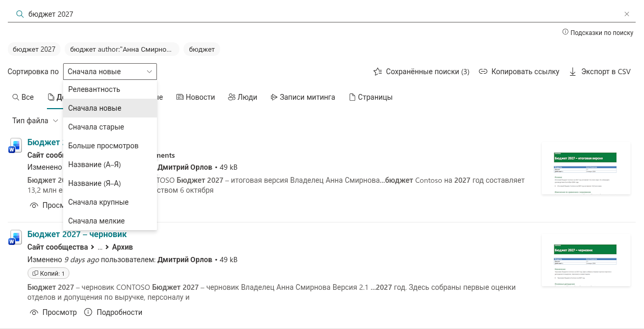Viewport: 644px width, 329px height.
Task: Click Экспорт в CSV button
Action: coord(600,72)
